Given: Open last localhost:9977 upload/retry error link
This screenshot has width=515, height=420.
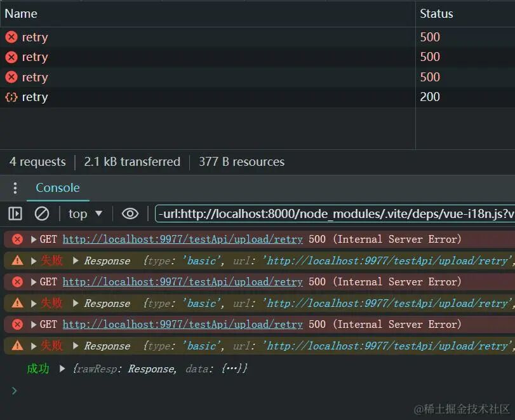Looking at the screenshot, I should pyautogui.click(x=182, y=324).
